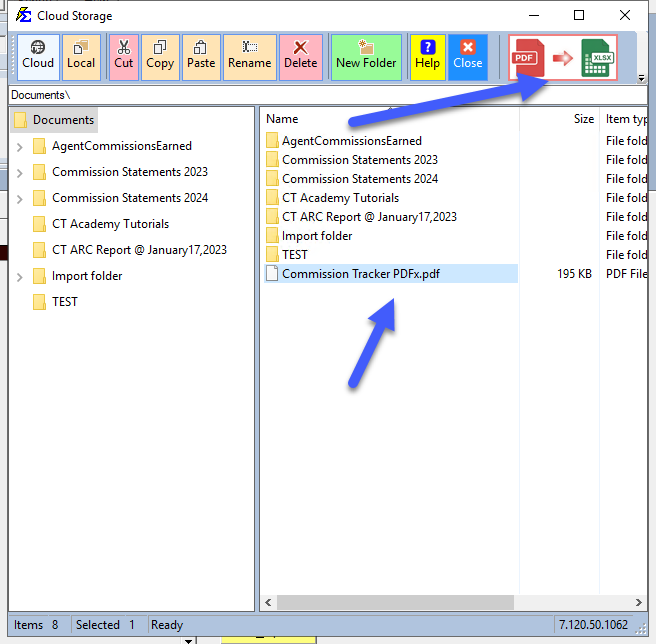The image size is (656, 644).
Task: Switch to Local storage view
Action: [x=81, y=57]
